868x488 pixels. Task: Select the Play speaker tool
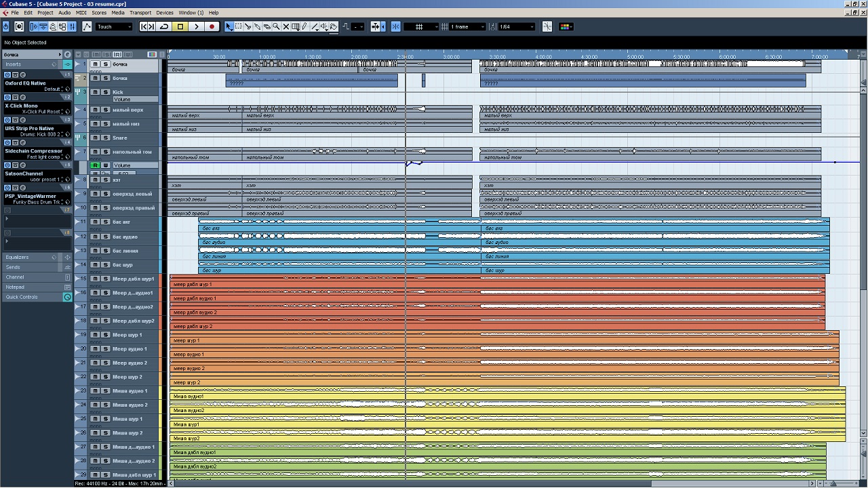(324, 26)
